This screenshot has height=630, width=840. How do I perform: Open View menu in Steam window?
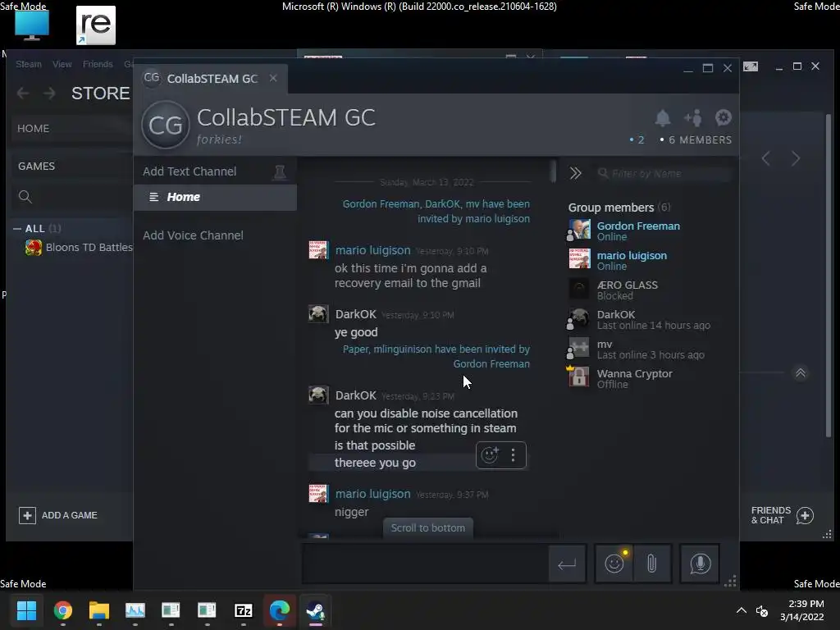(62, 64)
